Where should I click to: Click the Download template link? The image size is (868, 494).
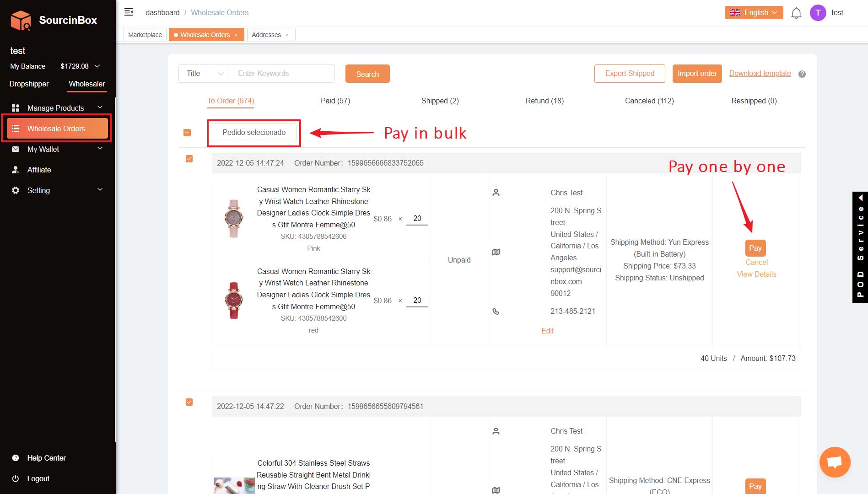point(760,74)
